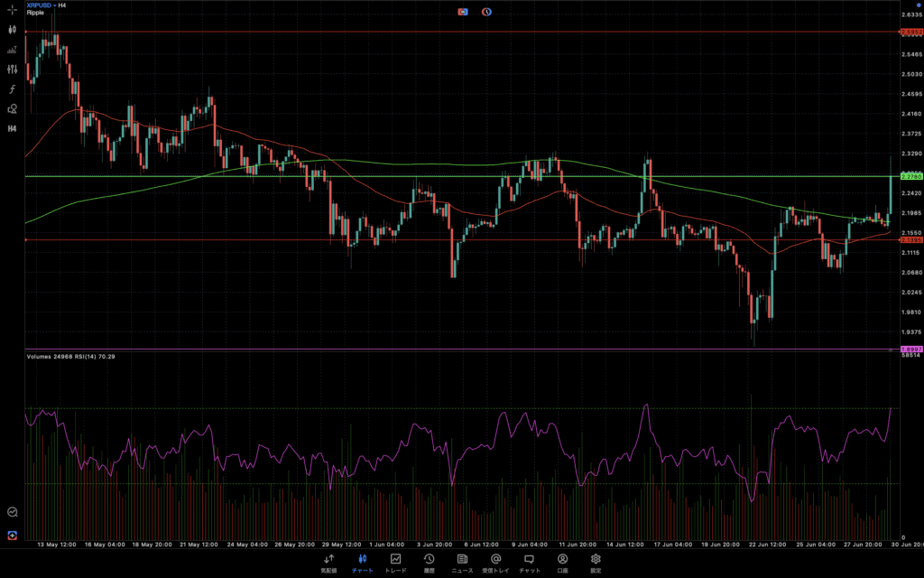Open the チャット chat tab
This screenshot has height=578, width=924.
click(529, 564)
